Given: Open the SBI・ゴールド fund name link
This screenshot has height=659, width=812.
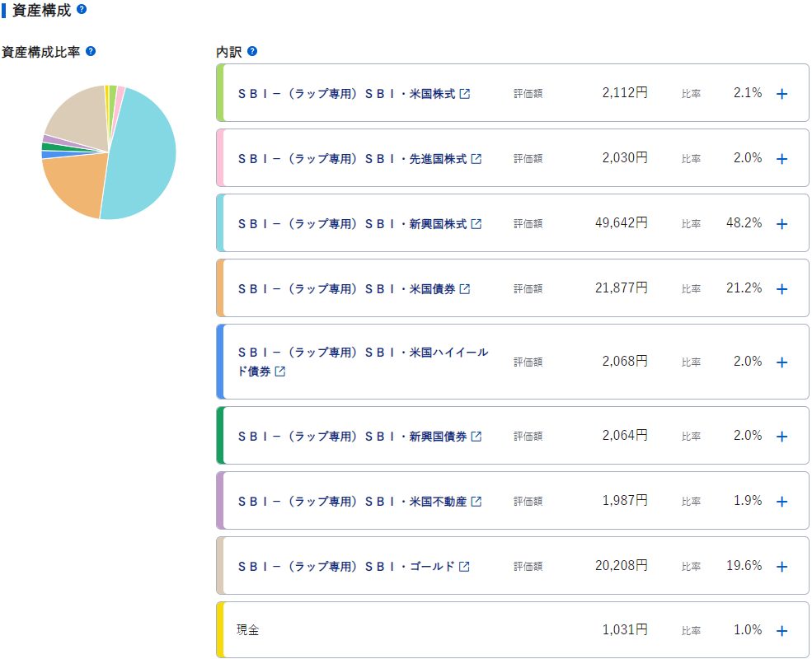Looking at the screenshot, I should click(346, 567).
